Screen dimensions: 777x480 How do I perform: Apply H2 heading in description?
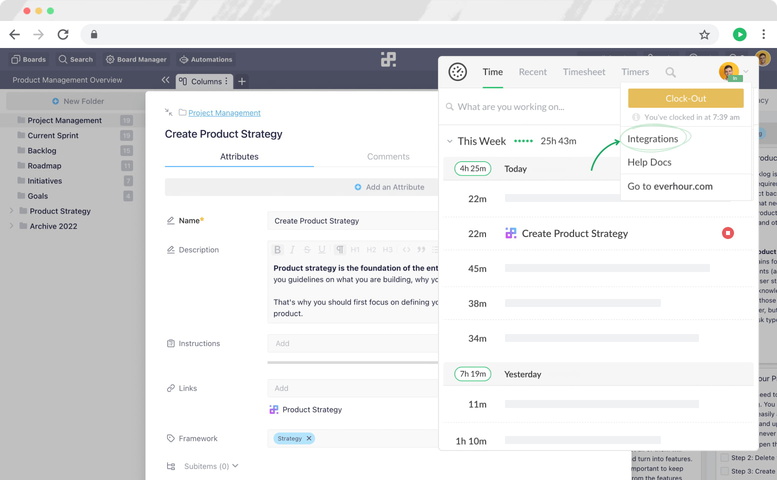[372, 250]
